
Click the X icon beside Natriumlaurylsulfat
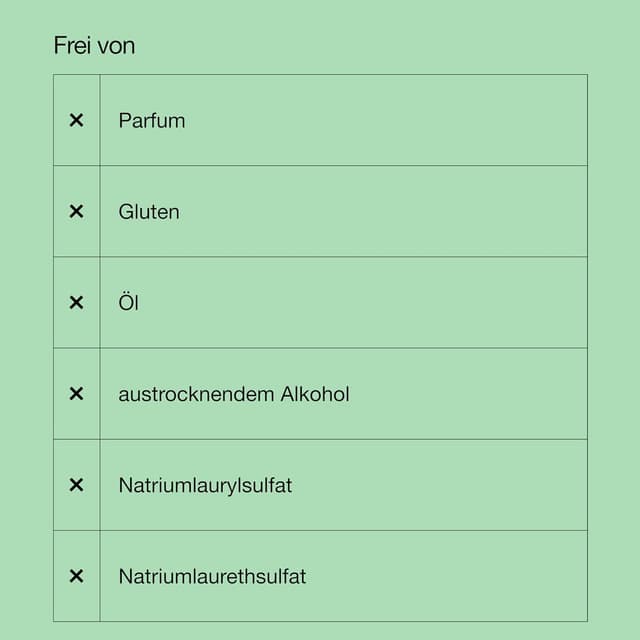click(76, 485)
